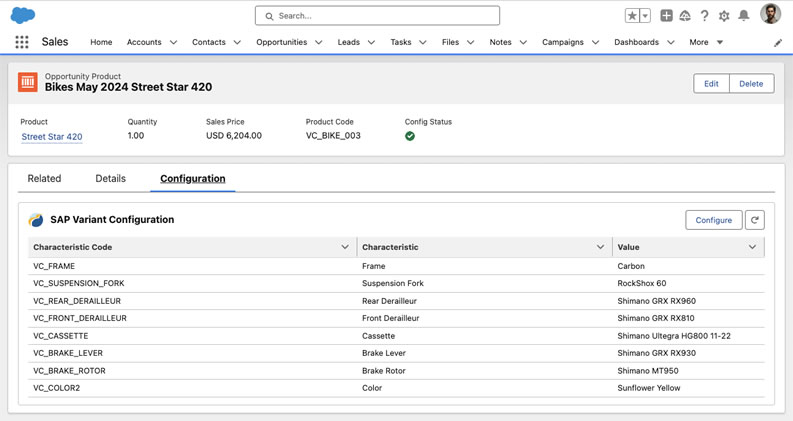The width and height of the screenshot is (793, 421).
Task: Open the Opportunities nav item
Action: tap(282, 42)
